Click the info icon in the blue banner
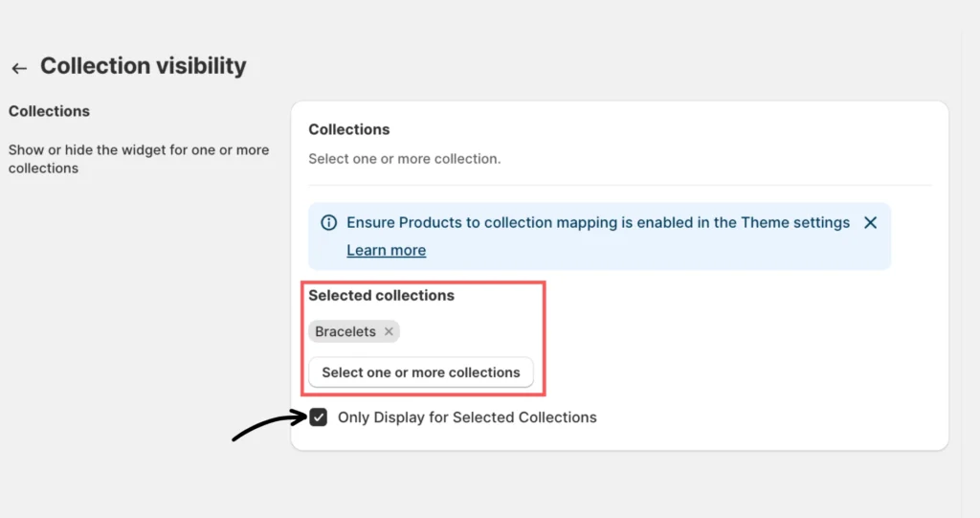 328,222
